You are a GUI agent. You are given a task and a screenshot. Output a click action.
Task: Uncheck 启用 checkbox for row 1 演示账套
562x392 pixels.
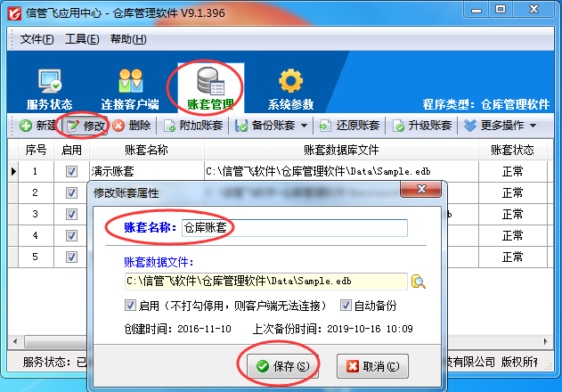(x=71, y=171)
